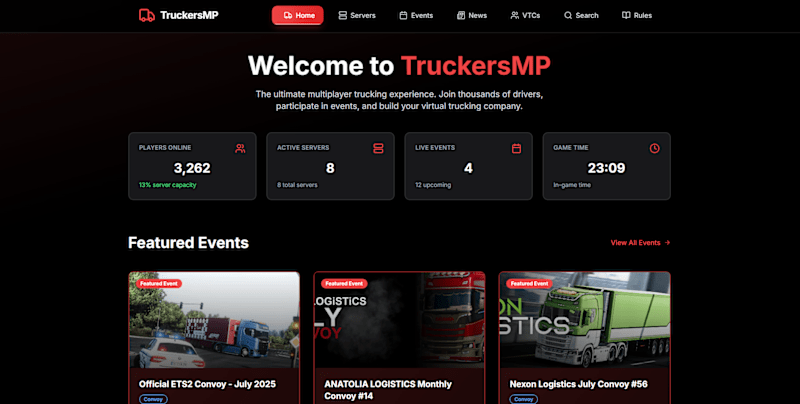Open Nexon Logistics convoy thumbnail
The width and height of the screenshot is (800, 404).
(x=584, y=320)
